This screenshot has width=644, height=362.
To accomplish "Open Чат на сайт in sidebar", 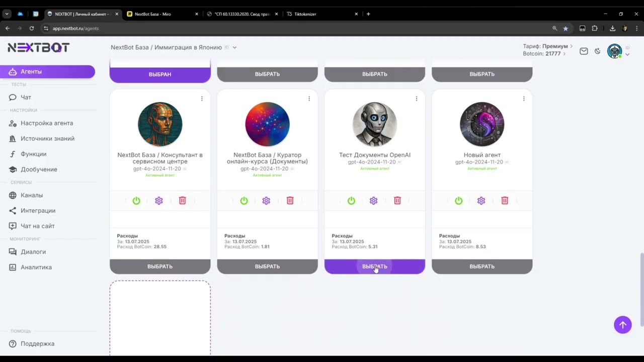I will tap(38, 226).
